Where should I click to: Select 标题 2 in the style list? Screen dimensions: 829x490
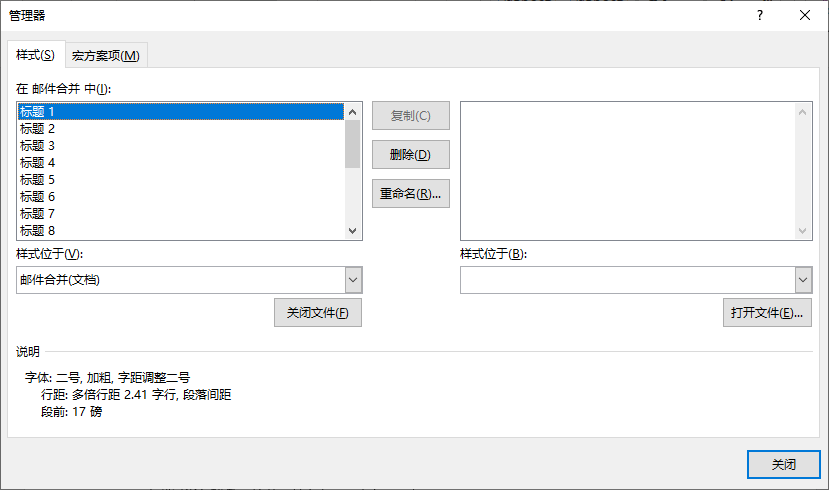(x=181, y=128)
